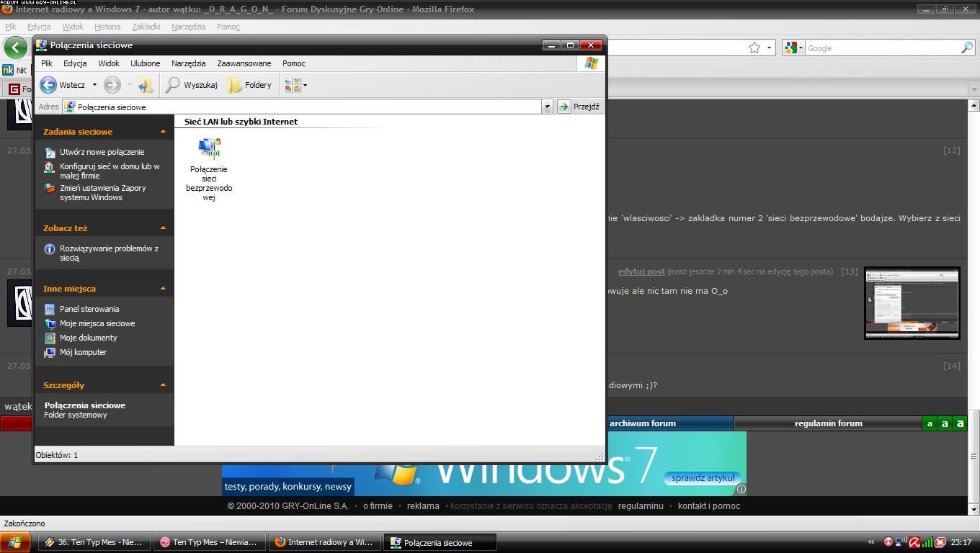980x553 pixels.
Task: Click the folder Up one level icon
Action: 146,85
